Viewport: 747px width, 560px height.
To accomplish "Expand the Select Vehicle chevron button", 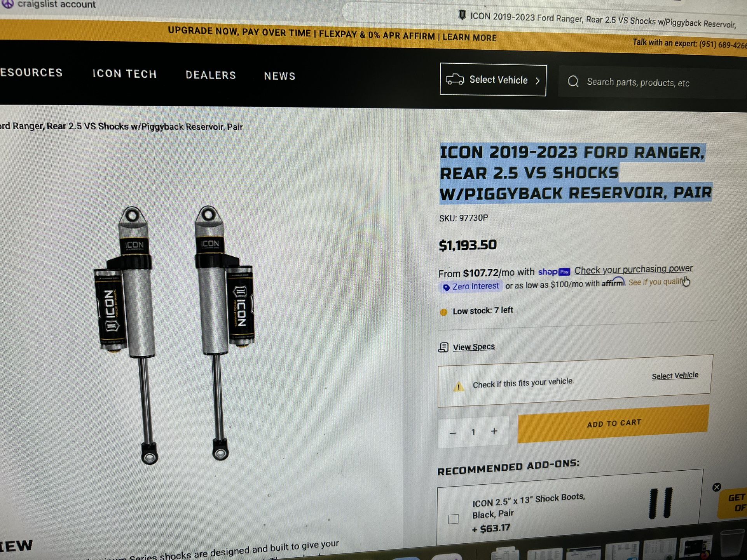I will [538, 81].
